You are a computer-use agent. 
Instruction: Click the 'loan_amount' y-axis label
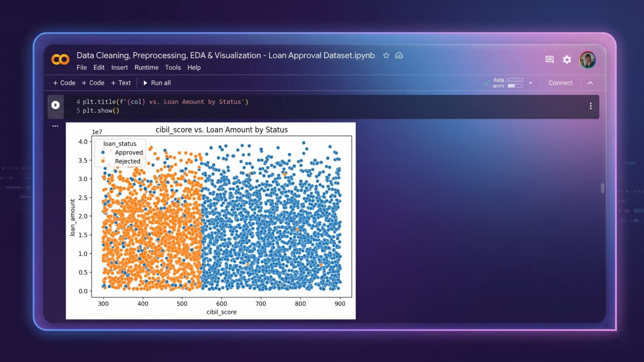click(72, 218)
